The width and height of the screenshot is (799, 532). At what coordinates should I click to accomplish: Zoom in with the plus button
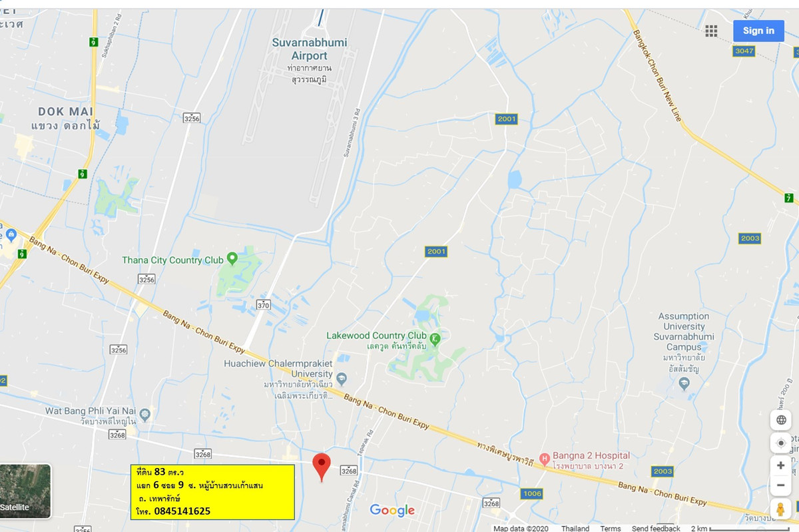(781, 465)
